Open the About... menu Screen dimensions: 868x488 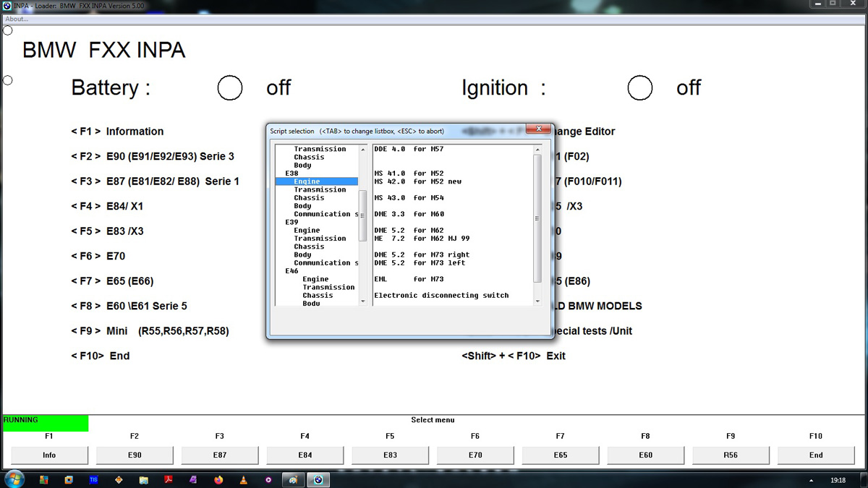[x=17, y=20]
